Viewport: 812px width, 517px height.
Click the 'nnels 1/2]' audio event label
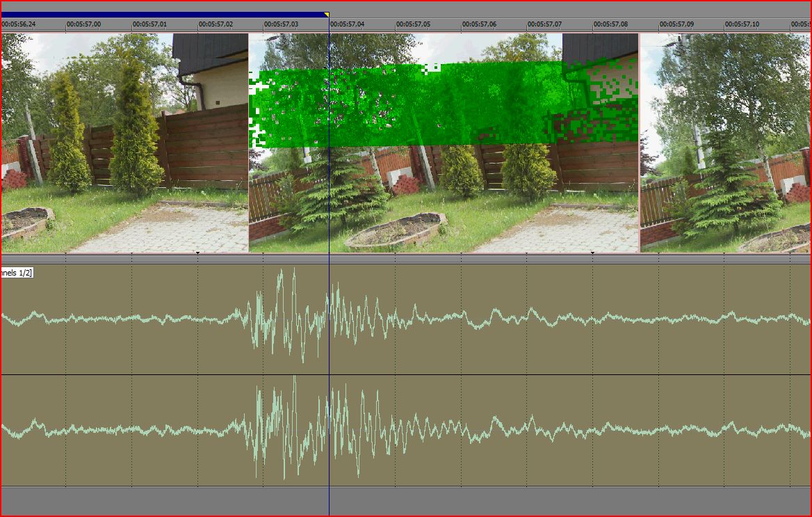click(17, 273)
